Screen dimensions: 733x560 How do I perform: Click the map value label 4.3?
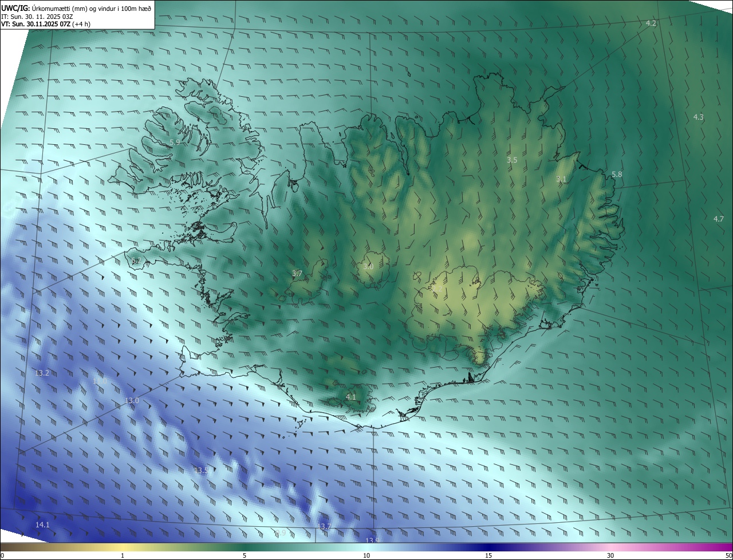[x=699, y=117]
